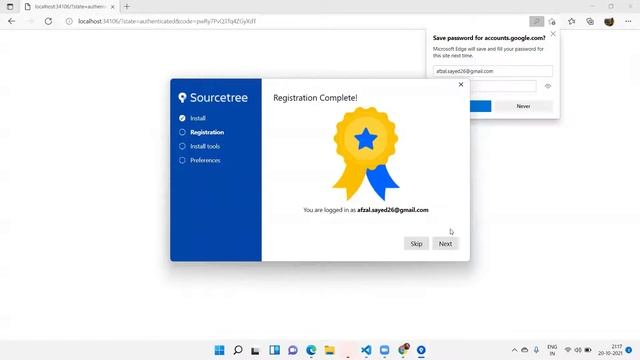Screen dimensions: 640x360
Task: Open Sourcetree icon on the taskbar
Action: tap(421, 350)
